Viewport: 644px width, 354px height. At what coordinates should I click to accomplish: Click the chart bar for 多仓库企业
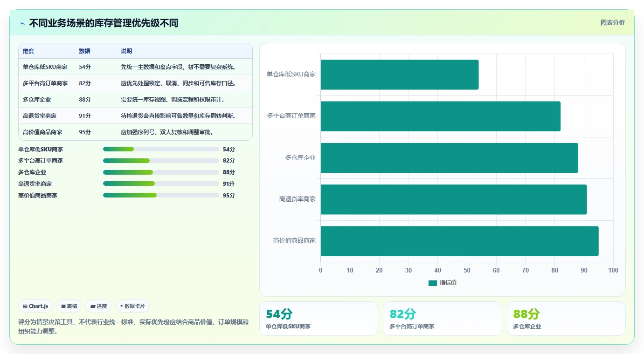[x=450, y=158]
